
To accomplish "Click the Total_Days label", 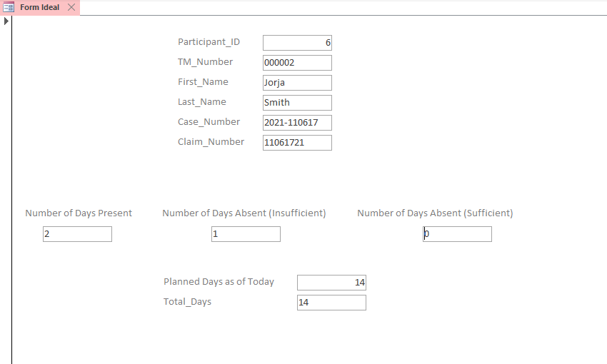I will (x=187, y=302).
